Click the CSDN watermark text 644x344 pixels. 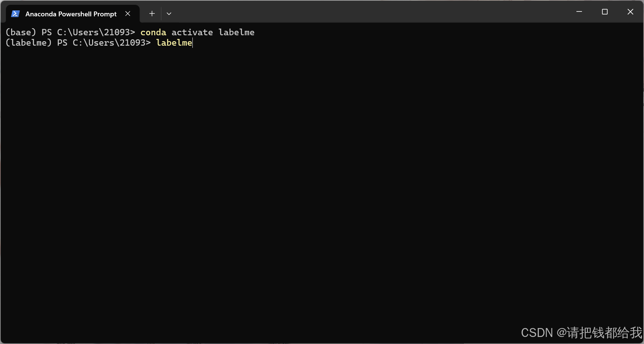[x=582, y=332]
